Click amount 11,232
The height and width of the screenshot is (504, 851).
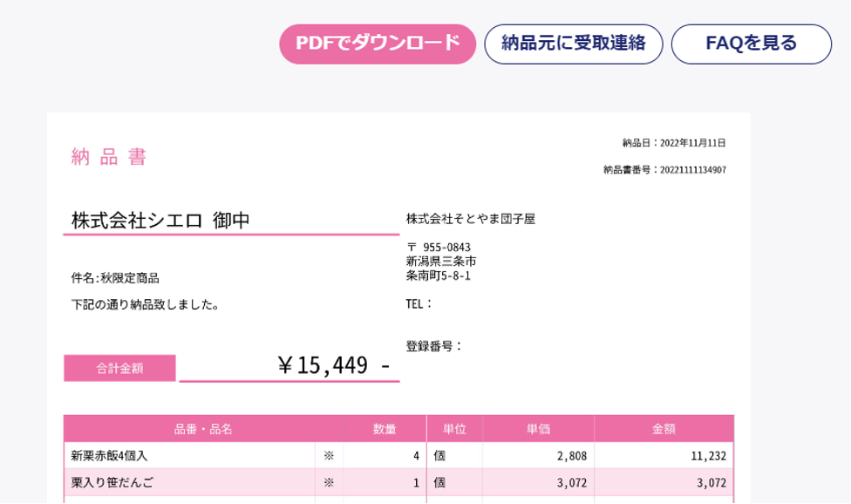pos(708,456)
